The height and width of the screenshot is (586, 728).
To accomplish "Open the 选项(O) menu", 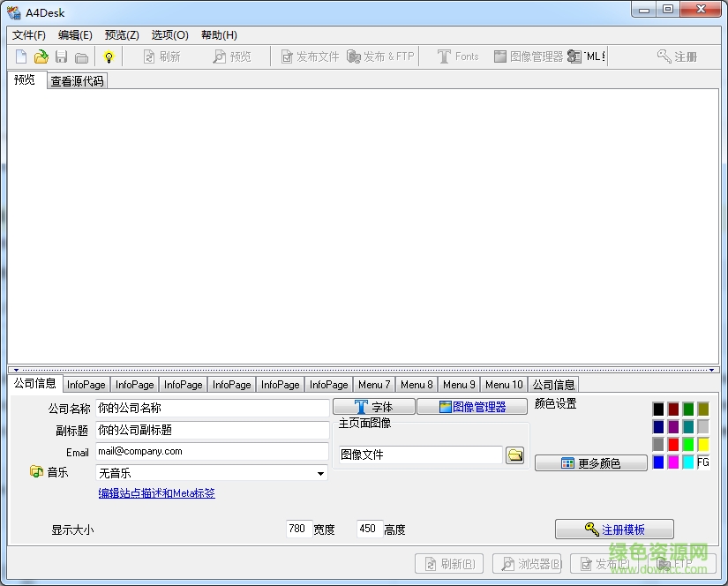I will [169, 35].
